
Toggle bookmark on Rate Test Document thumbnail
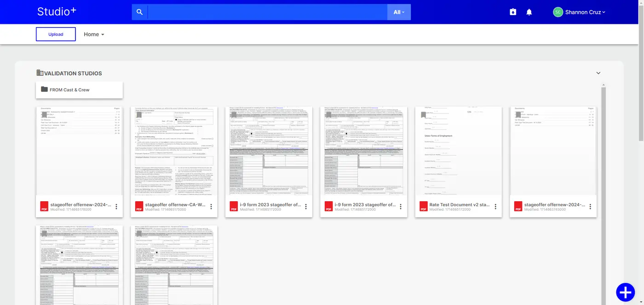point(423,115)
